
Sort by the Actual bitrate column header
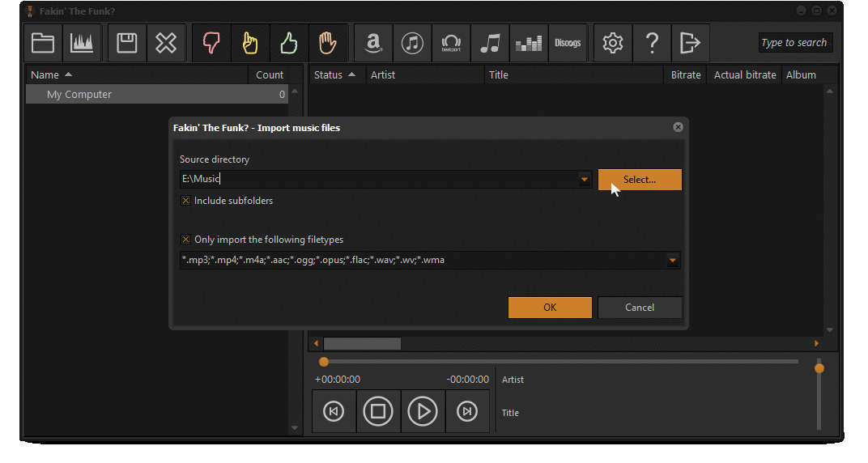pyautogui.click(x=745, y=74)
